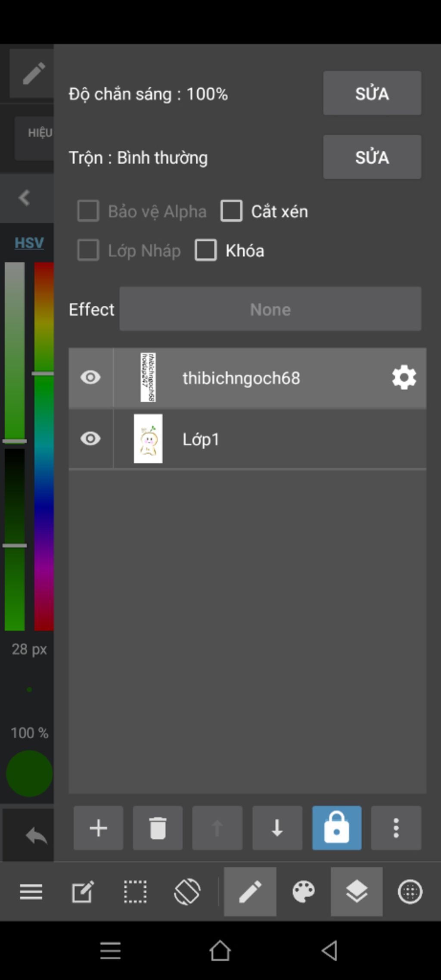The height and width of the screenshot is (980, 441).
Task: Collapse the side panel with left chevron
Action: [x=24, y=198]
